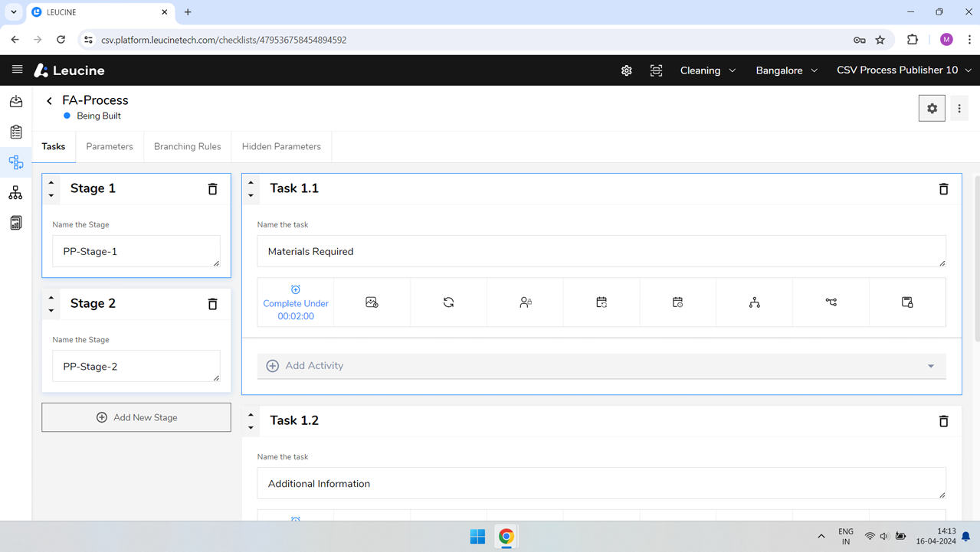Open Chrome extensions puzzle button
Screen dimensions: 980x552
(x=912, y=40)
